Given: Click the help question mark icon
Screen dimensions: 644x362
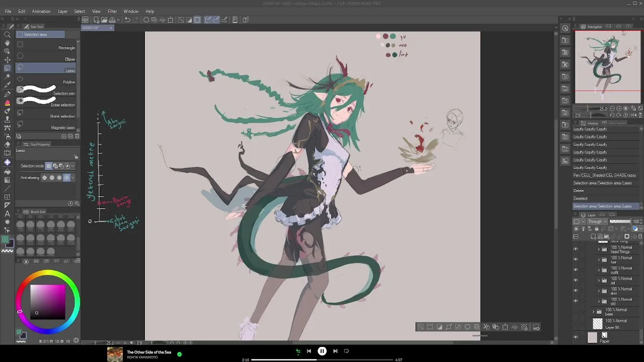Looking at the screenshot, I should (x=246, y=20).
